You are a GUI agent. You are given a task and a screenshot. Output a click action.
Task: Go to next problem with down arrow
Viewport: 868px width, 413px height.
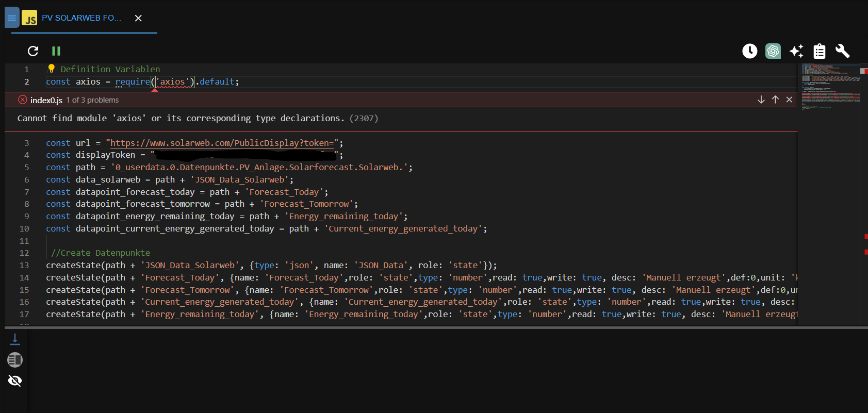point(761,100)
